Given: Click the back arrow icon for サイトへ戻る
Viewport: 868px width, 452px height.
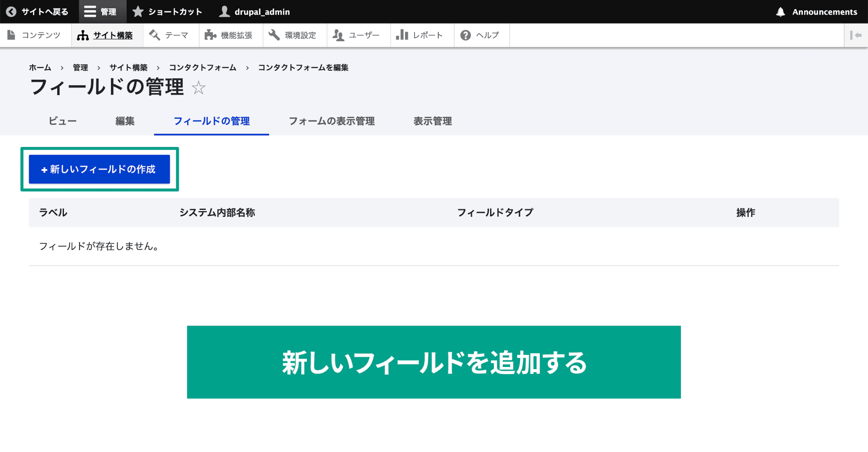Looking at the screenshot, I should tap(11, 12).
